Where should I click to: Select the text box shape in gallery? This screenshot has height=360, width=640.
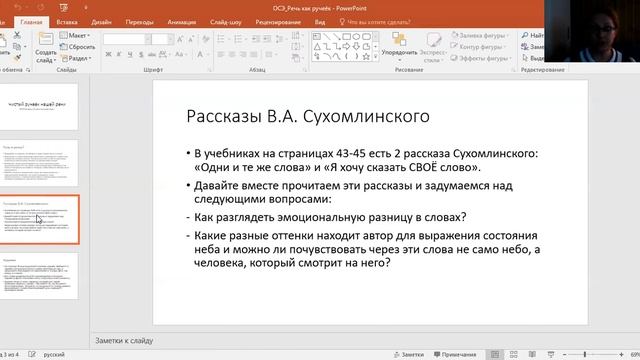[317, 37]
